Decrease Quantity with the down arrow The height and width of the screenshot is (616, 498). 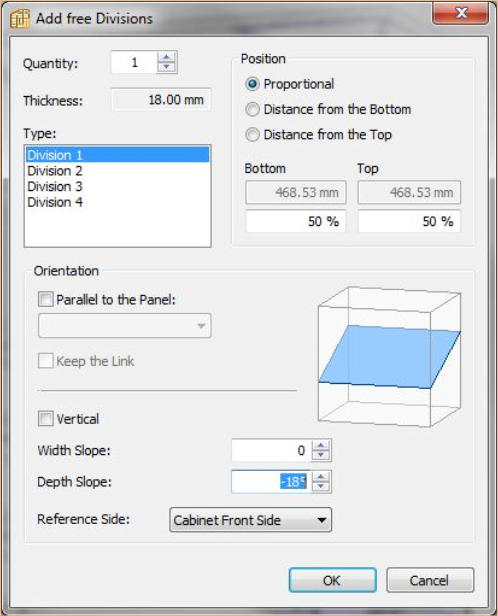[167, 67]
